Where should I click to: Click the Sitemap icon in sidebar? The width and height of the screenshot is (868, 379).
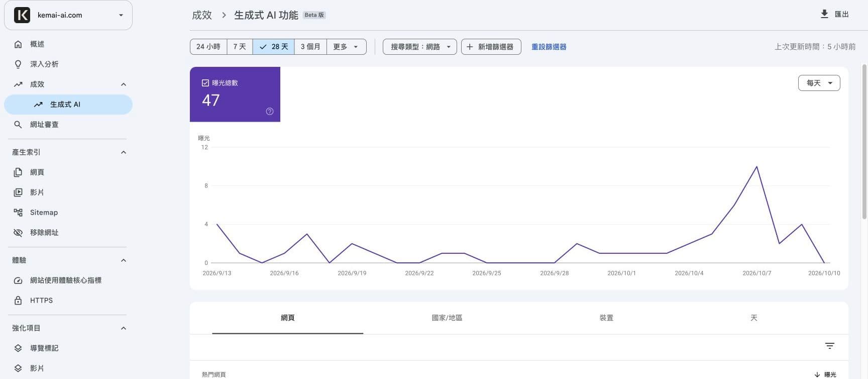18,213
